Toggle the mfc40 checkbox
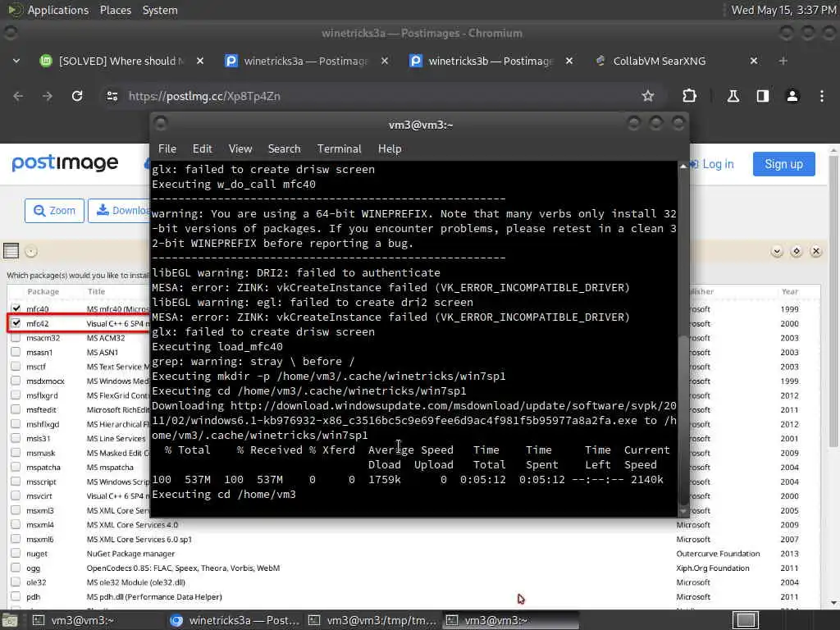Image resolution: width=840 pixels, height=630 pixels. (16, 308)
